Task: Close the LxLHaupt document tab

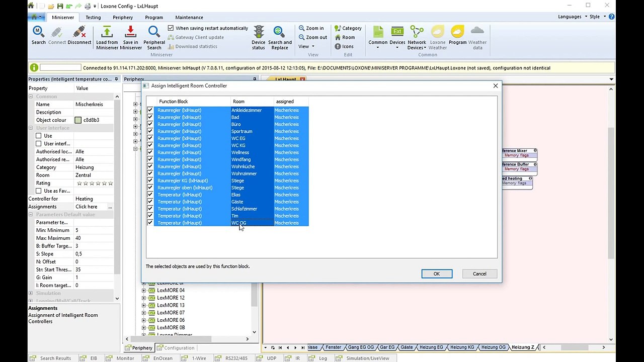Action: point(302,79)
